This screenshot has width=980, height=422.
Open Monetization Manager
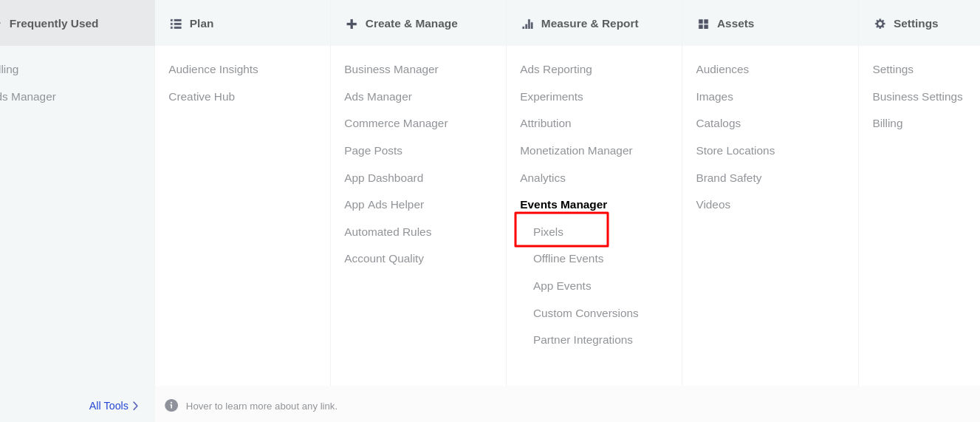(576, 151)
